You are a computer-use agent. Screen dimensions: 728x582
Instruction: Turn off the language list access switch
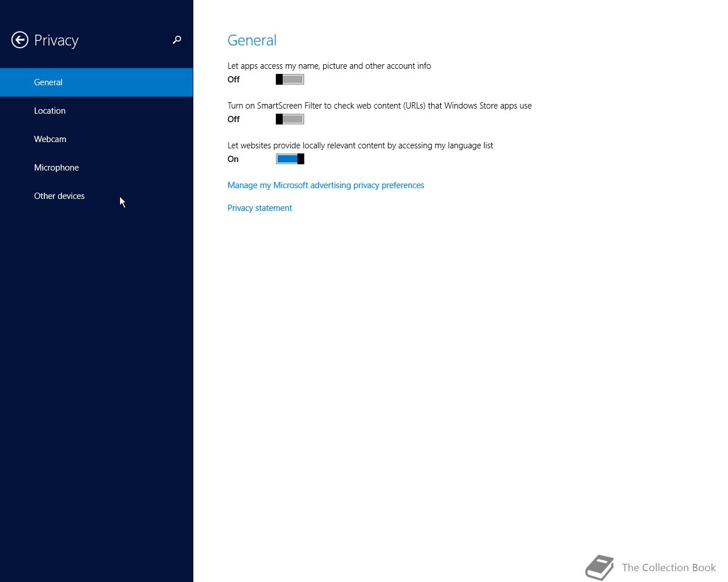pyautogui.click(x=290, y=159)
